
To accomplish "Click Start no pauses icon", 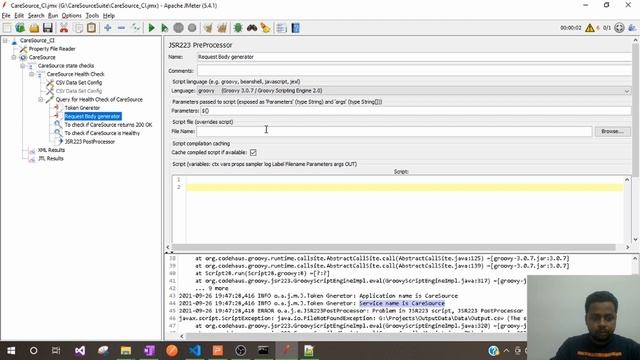I will point(164,28).
